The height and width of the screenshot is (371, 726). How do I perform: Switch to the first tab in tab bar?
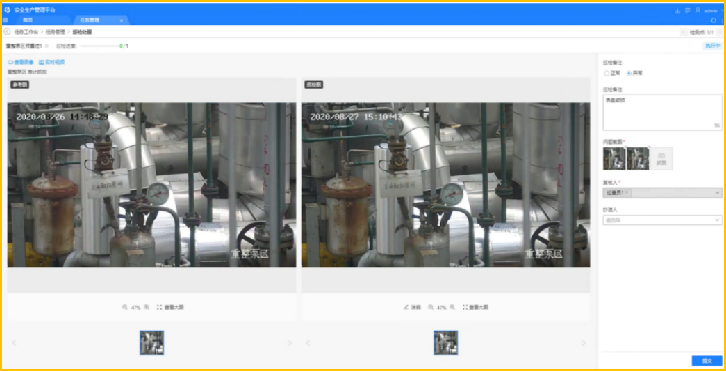coord(28,20)
